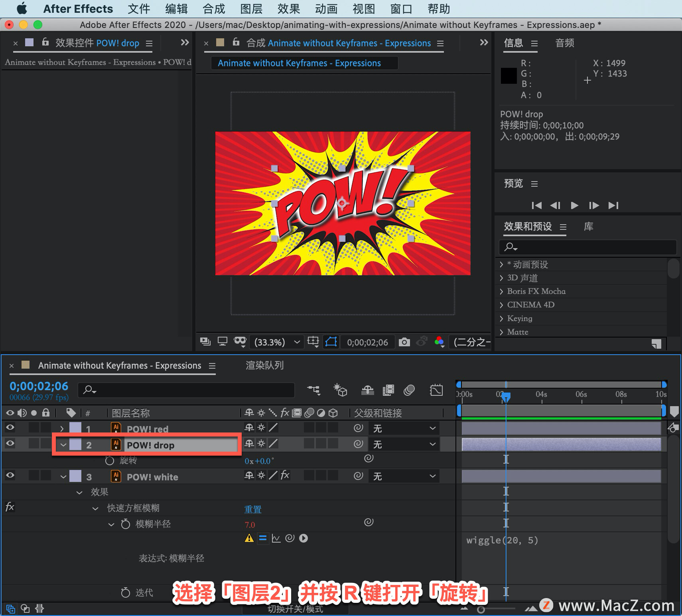Click the timeline layer search field
Screen dimensions: 682x616
(x=186, y=390)
